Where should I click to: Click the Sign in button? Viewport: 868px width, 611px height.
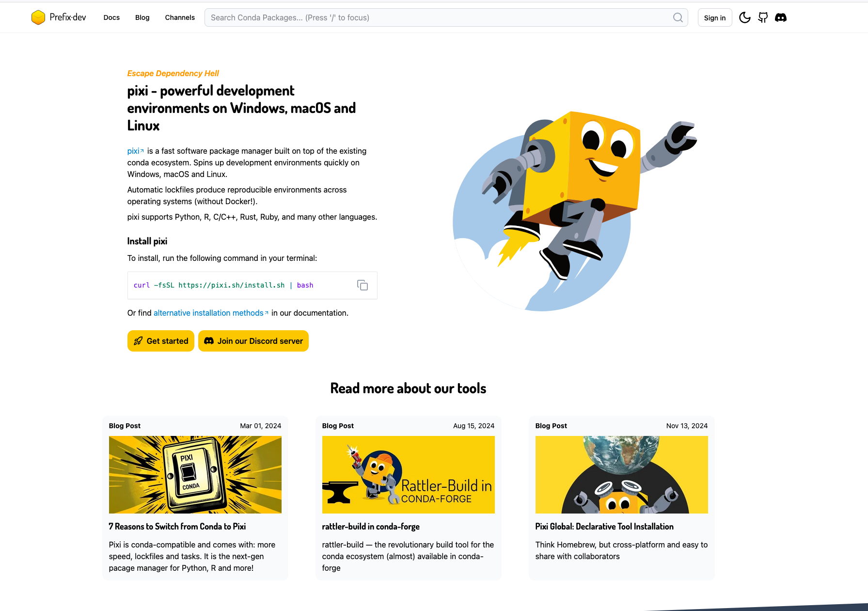[x=715, y=17]
